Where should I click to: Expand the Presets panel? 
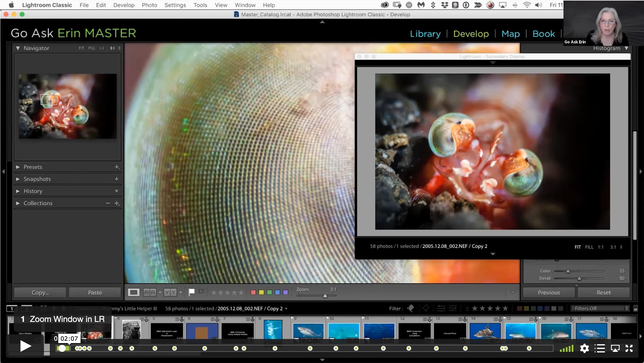[18, 167]
